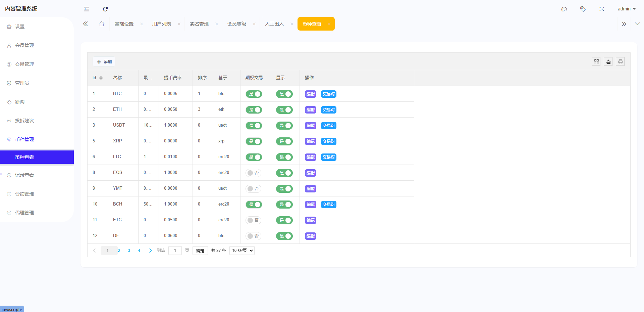Click the refresh icon next to the tabs
The width and height of the screenshot is (644, 312).
(x=105, y=9)
